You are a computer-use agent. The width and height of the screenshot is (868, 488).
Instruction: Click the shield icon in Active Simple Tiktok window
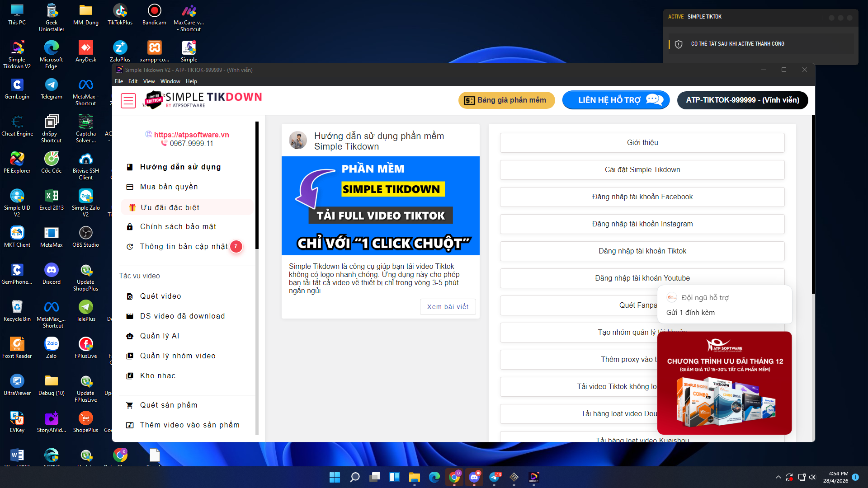tap(679, 44)
